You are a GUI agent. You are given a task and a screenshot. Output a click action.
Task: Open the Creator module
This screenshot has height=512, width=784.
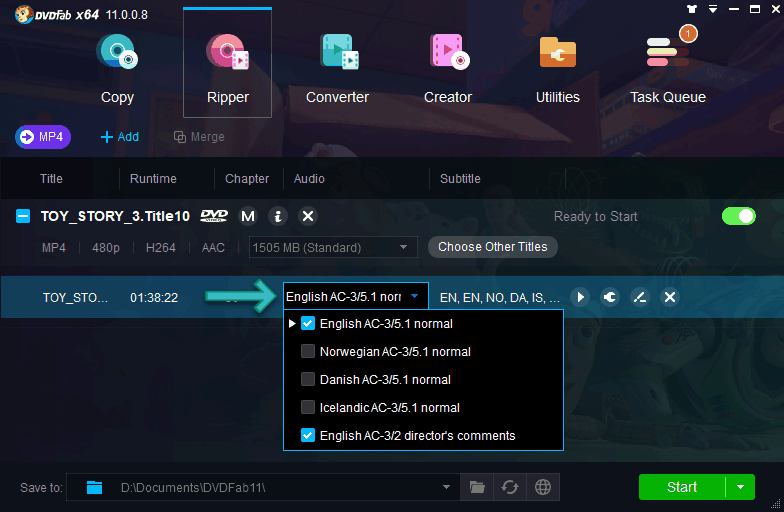448,70
